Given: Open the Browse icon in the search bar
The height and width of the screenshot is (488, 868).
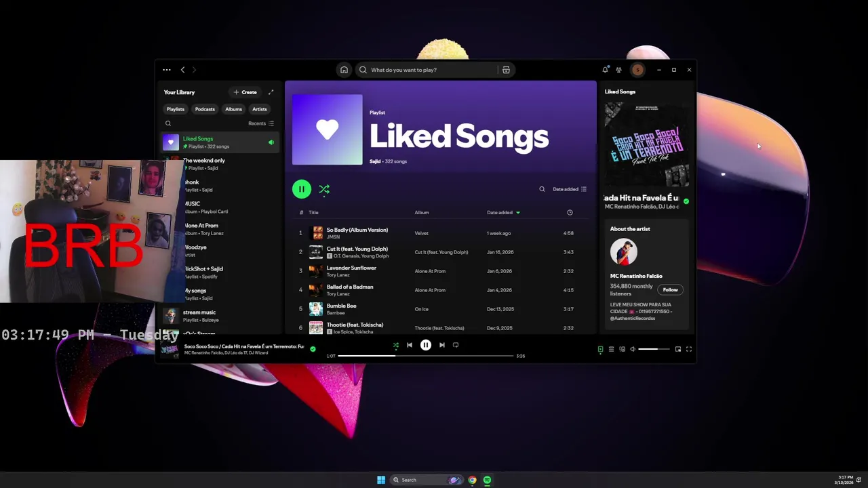Looking at the screenshot, I should click(506, 70).
